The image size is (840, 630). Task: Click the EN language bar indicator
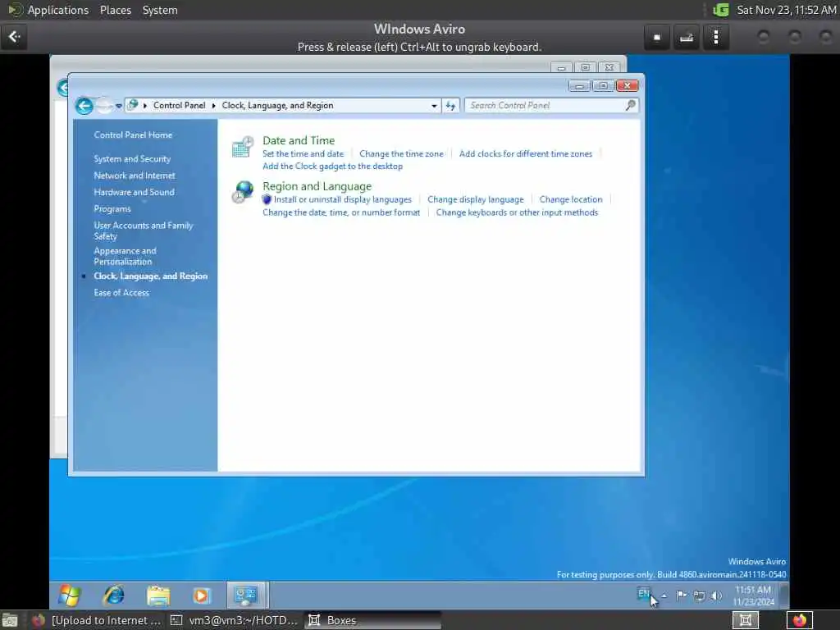coord(643,594)
